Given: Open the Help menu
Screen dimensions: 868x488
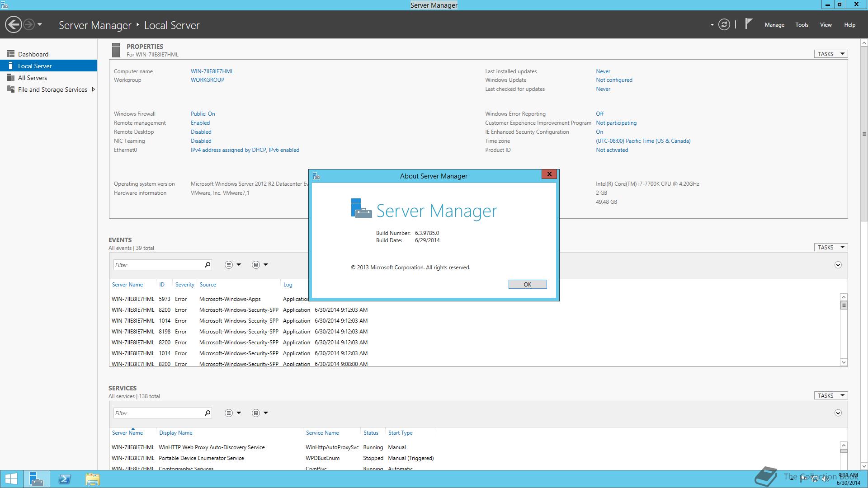Looking at the screenshot, I should pyautogui.click(x=849, y=25).
